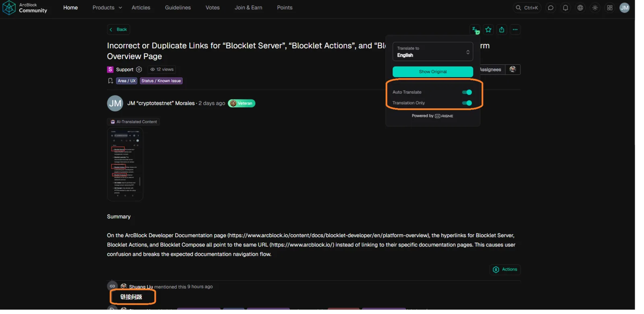Click 'mentioned this 9 hours ago' text
Image resolution: width=644 pixels, height=314 pixels.
point(184,287)
